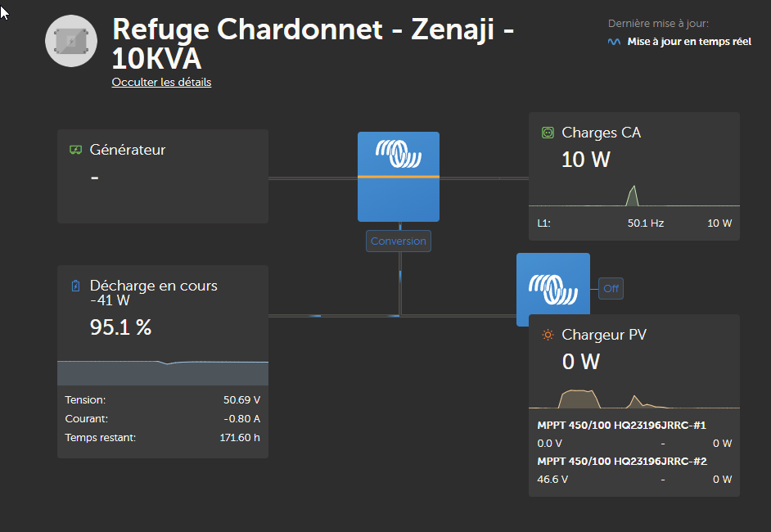Click the '10 W' value in the L1 row

(719, 223)
